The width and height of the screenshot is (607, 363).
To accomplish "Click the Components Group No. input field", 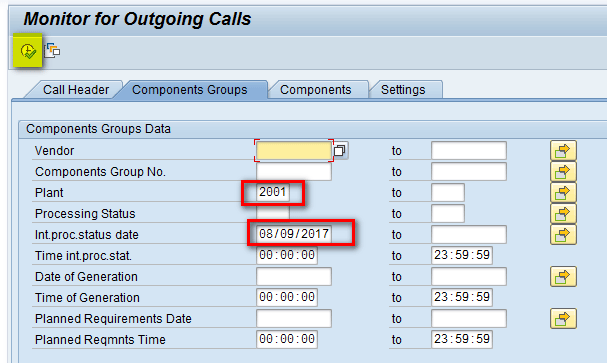I will 294,171.
